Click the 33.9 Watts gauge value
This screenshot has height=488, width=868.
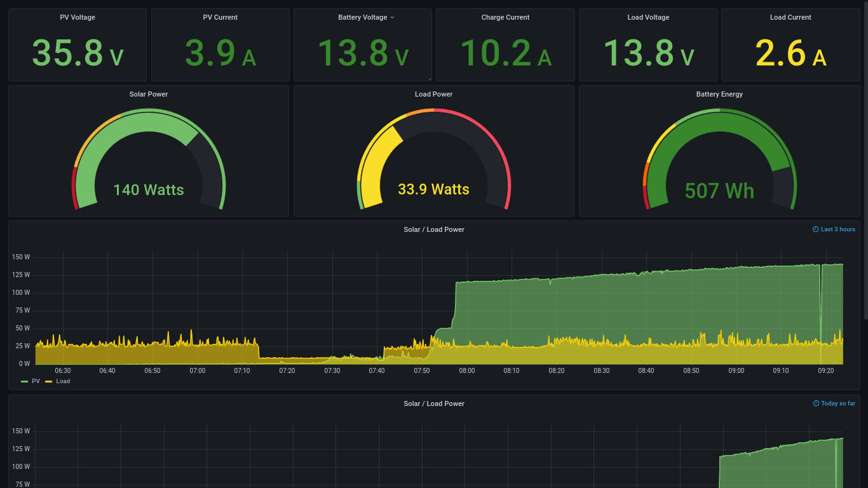pos(434,189)
